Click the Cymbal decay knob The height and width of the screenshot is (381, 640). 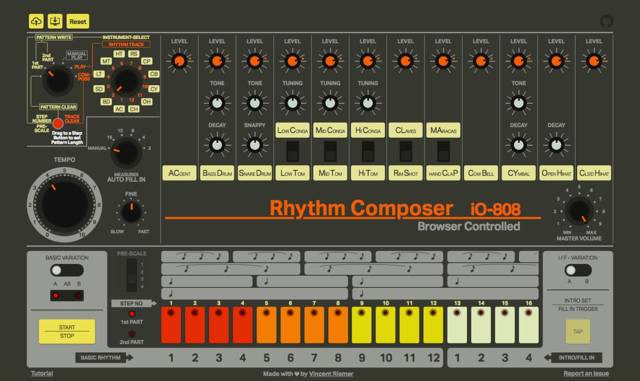[x=519, y=145]
